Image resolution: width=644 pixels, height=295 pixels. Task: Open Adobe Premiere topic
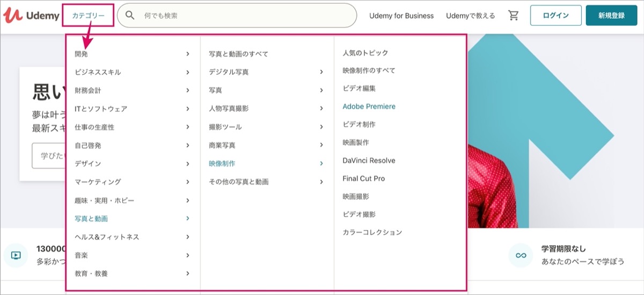coord(369,106)
